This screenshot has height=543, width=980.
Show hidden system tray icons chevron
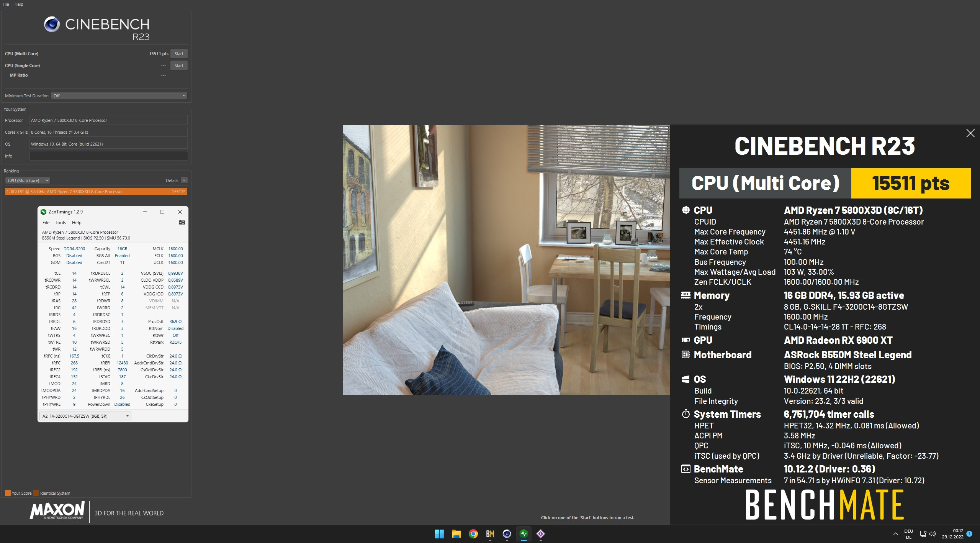(x=895, y=533)
